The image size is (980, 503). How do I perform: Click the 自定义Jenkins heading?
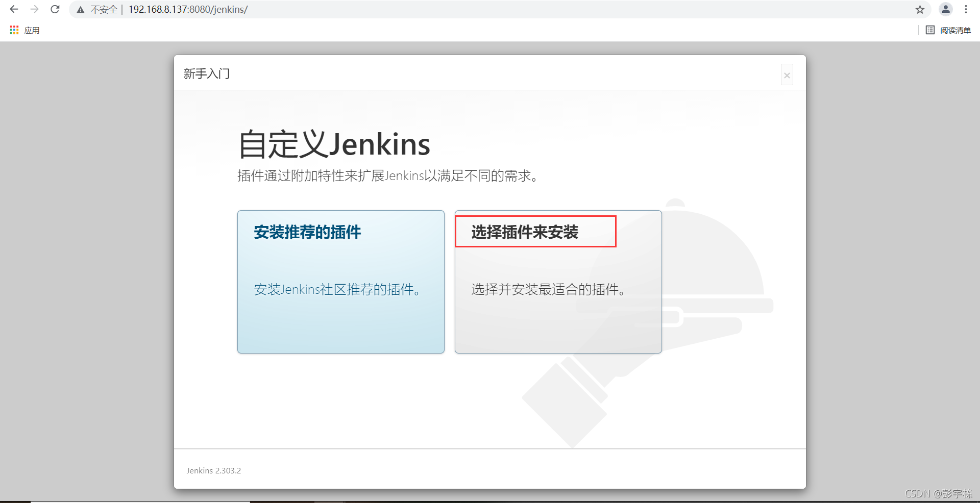click(x=334, y=144)
